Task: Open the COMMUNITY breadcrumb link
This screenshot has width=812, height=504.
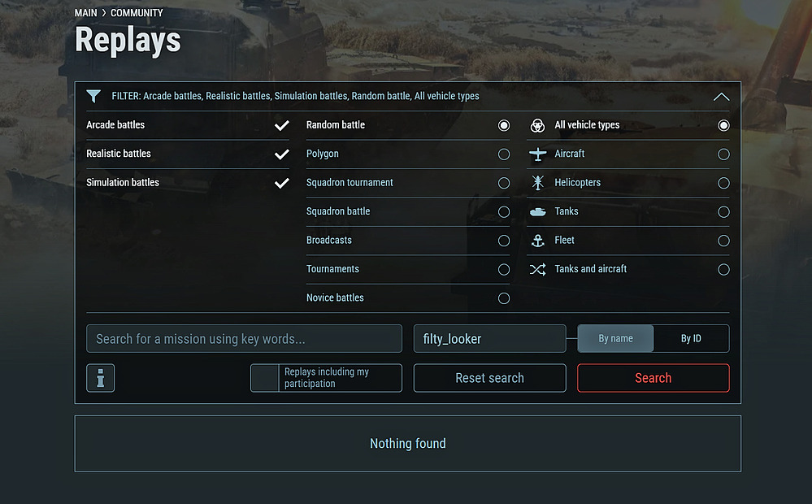Action: [x=137, y=13]
